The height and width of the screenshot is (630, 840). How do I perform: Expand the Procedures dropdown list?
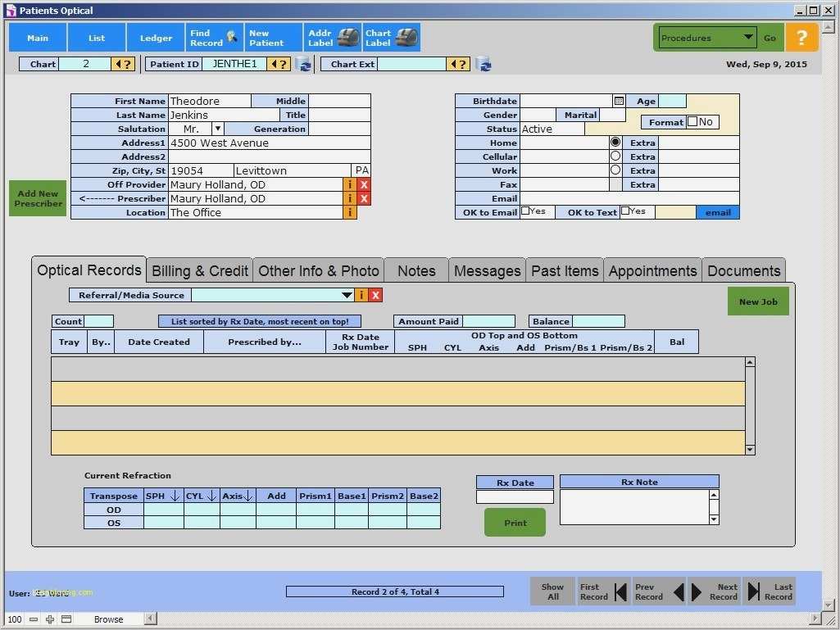749,37
